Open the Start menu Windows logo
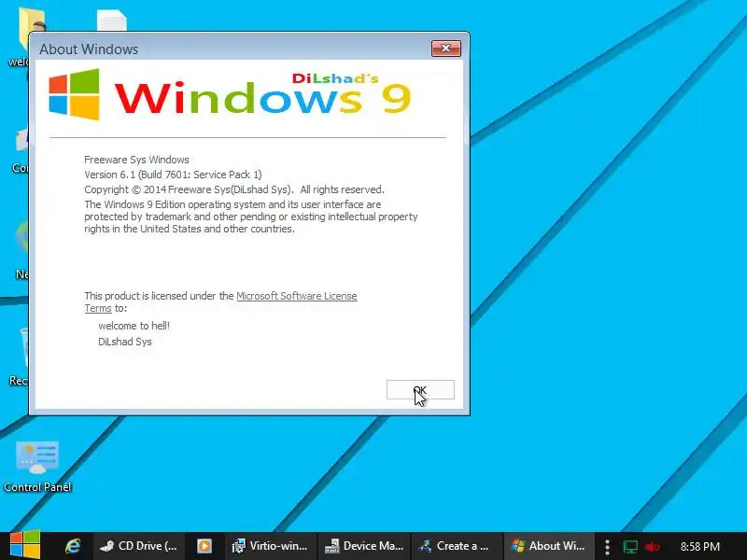The width and height of the screenshot is (747, 560). [25, 545]
